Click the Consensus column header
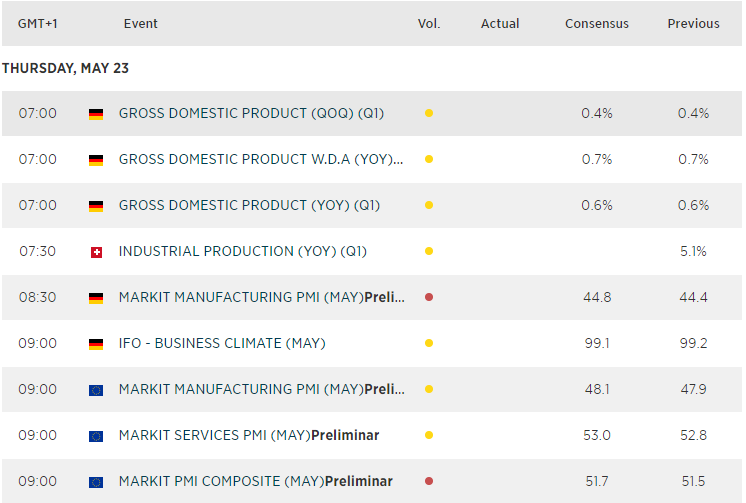This screenshot has width=746, height=503. pos(597,24)
